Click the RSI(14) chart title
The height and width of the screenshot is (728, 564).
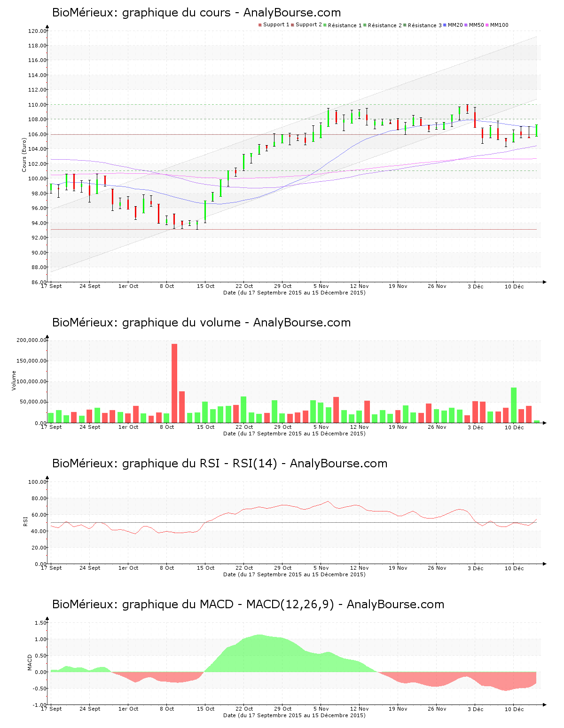point(219,464)
